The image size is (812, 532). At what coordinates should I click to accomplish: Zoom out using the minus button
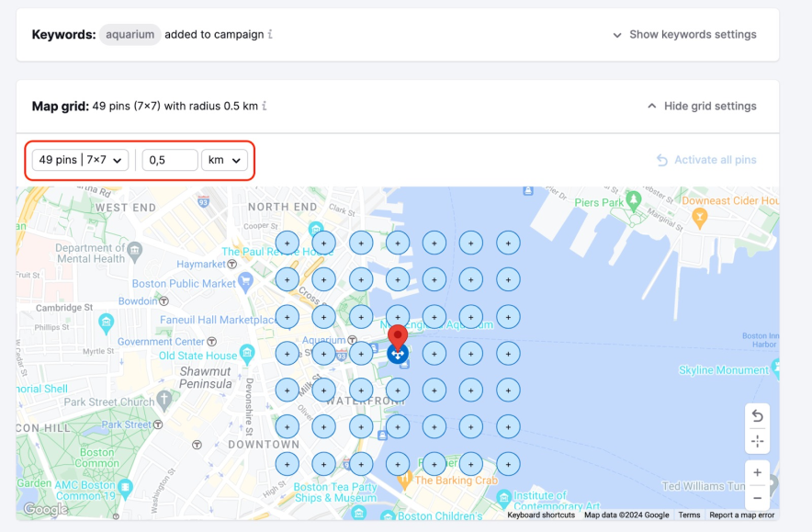click(757, 498)
